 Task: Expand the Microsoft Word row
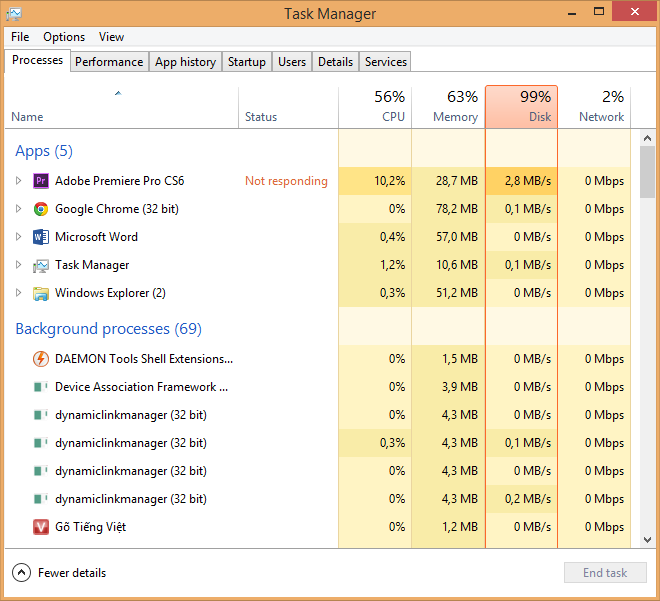(18, 237)
